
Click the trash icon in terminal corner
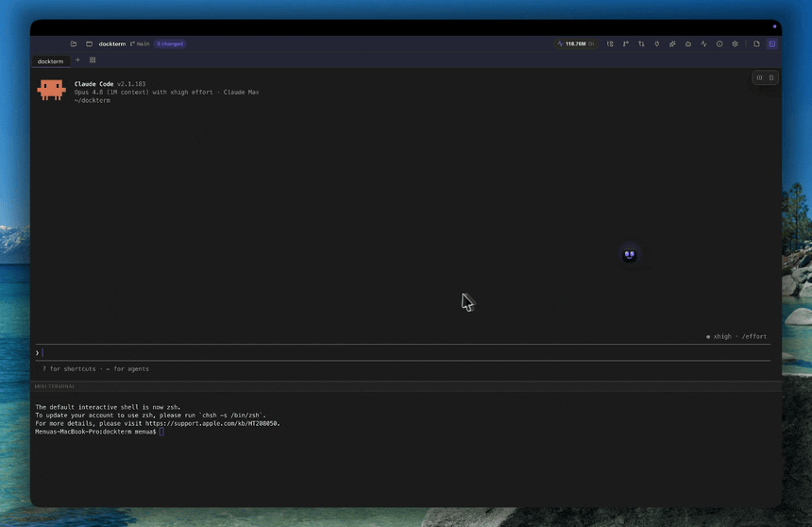point(771,77)
